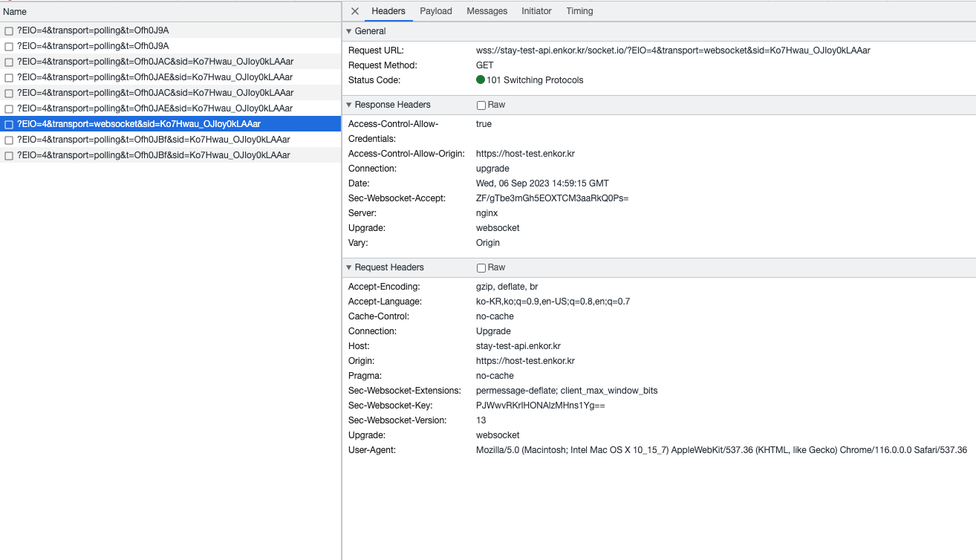The image size is (976, 560).
Task: Click the User-Agent label
Action: coord(372,450)
